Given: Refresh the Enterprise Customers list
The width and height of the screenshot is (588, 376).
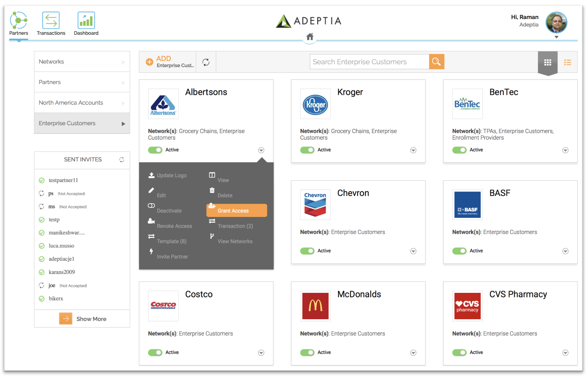Looking at the screenshot, I should point(206,62).
